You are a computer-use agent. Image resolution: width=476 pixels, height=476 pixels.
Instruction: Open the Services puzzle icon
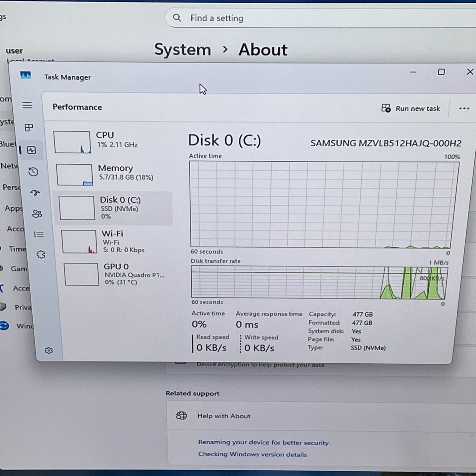coord(41,255)
